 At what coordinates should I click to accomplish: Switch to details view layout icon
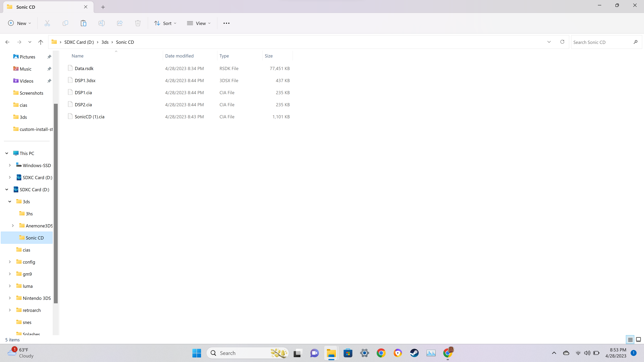coord(630,340)
